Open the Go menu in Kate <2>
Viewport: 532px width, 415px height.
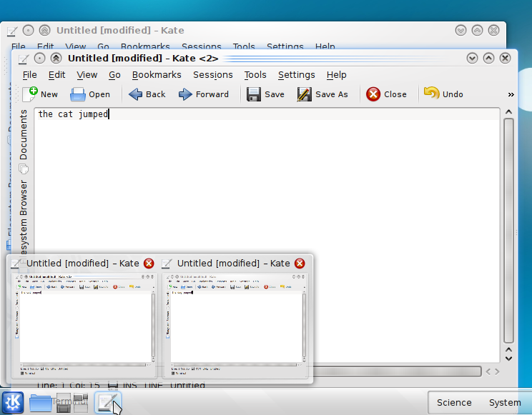coord(114,74)
